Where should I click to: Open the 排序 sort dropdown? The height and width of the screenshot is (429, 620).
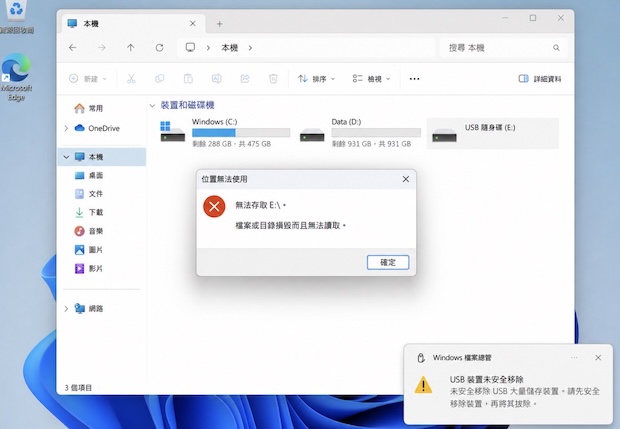(316, 79)
